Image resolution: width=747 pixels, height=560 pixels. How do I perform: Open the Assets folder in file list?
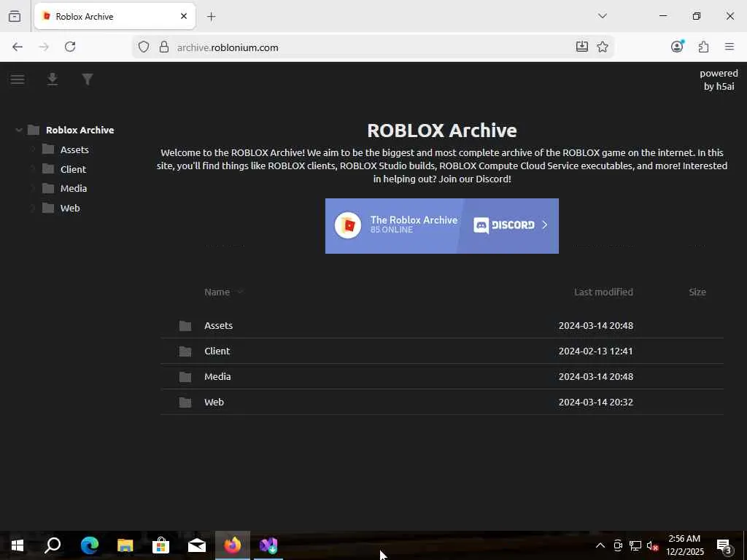click(x=441, y=326)
